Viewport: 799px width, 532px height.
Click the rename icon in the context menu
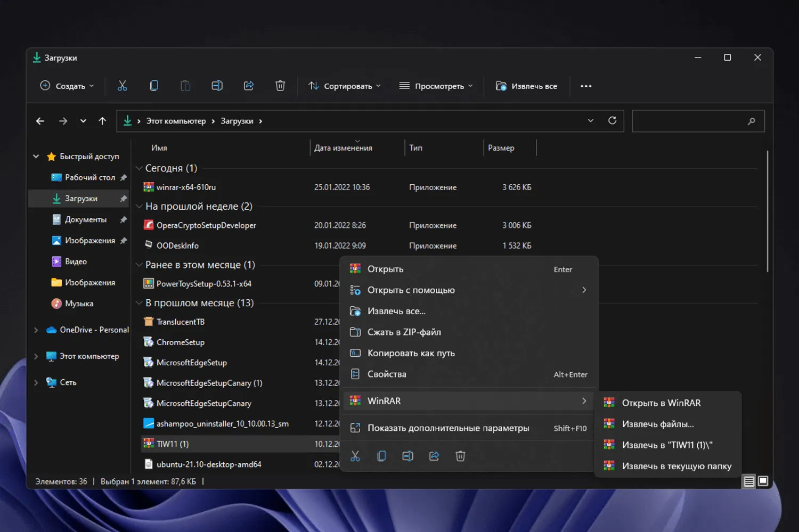pos(407,456)
